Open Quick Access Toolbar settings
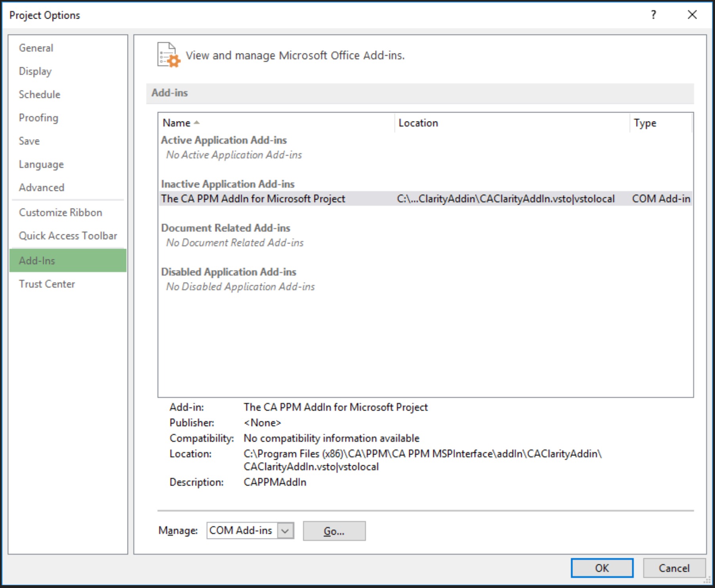The image size is (715, 588). 68,236
